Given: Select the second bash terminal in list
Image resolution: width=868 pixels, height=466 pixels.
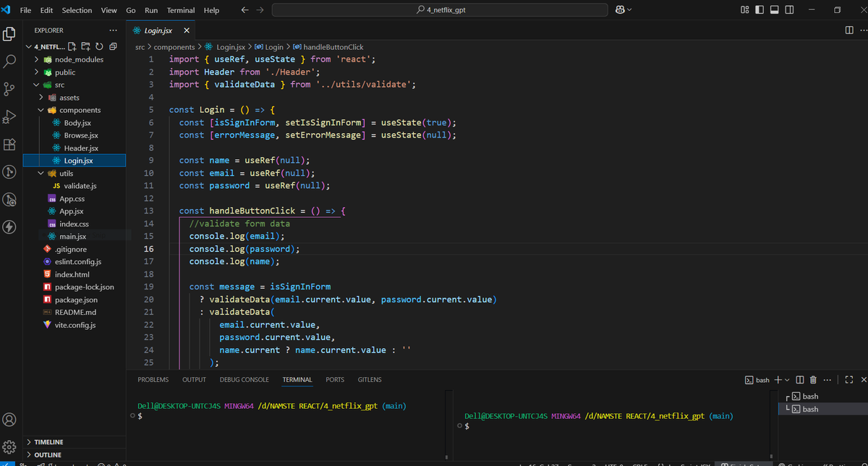Looking at the screenshot, I should pyautogui.click(x=825, y=410).
